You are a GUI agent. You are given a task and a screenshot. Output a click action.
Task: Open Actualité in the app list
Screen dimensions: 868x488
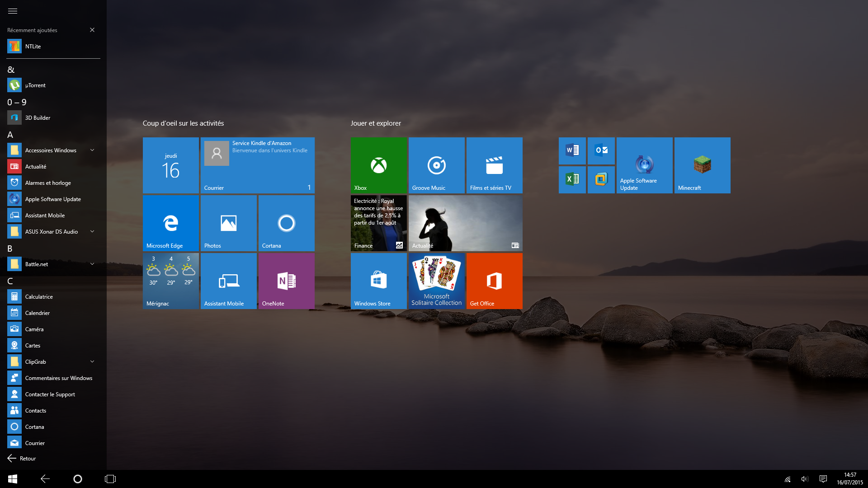pyautogui.click(x=53, y=166)
